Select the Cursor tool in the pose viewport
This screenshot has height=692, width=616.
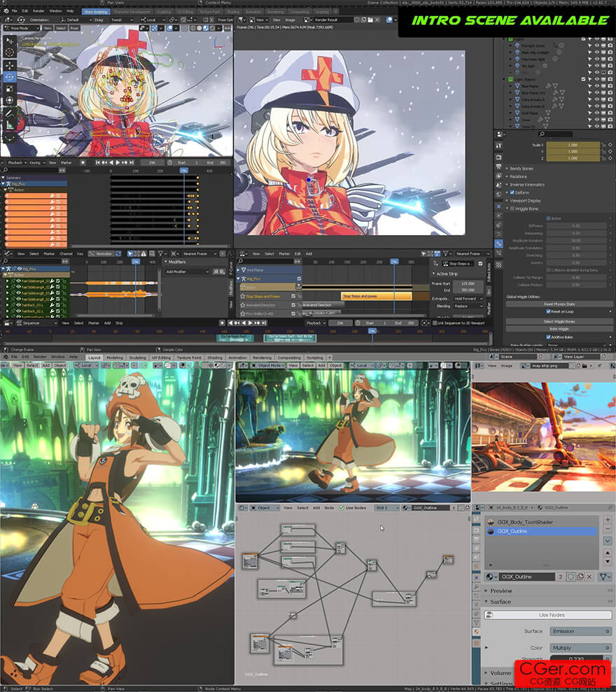coord(9,52)
